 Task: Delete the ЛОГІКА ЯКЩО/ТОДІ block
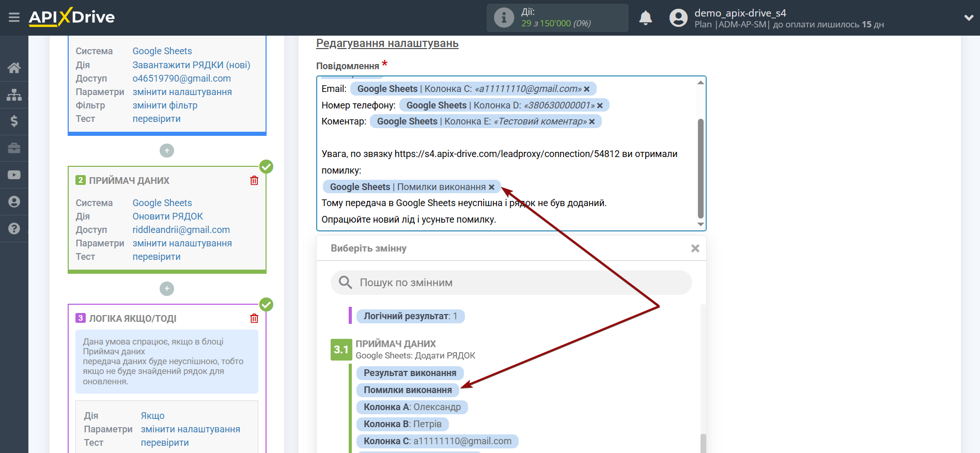254,318
